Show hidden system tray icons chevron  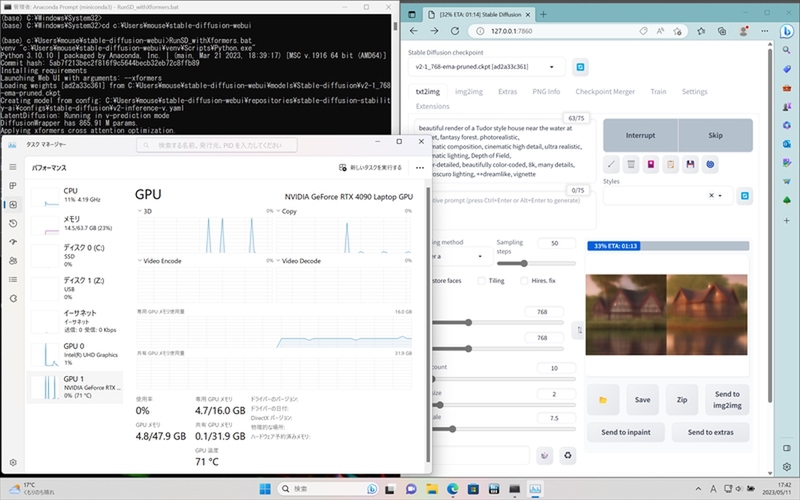point(698,489)
